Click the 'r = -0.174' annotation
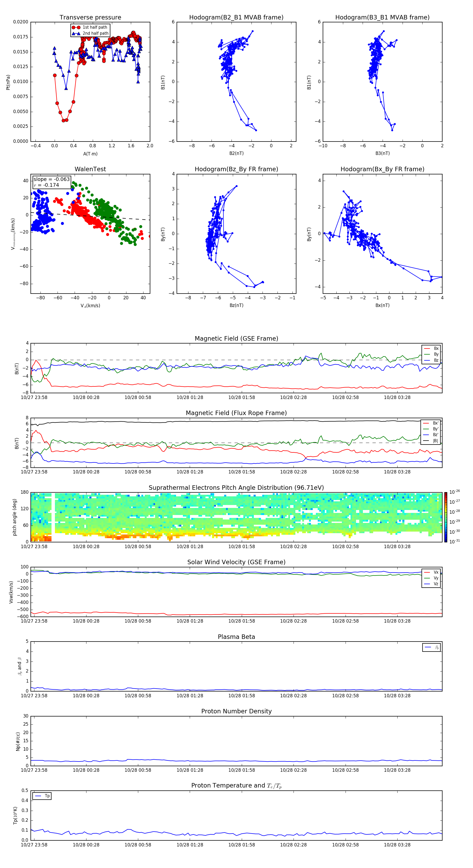 pyautogui.click(x=47, y=185)
